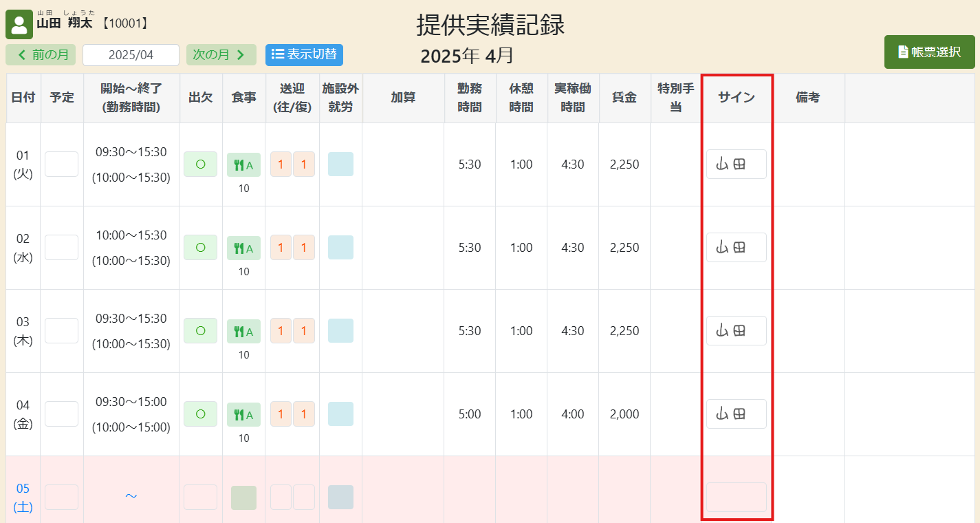The height and width of the screenshot is (523, 980).
Task: Open the signature box for April 03
Action: coord(736,331)
